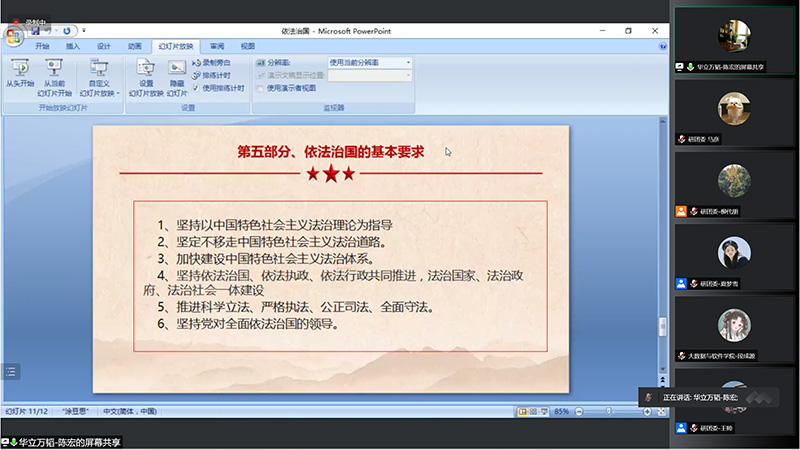Click list item 6 about 党对全面依法治国的领导
800x450 pixels.
(248, 324)
